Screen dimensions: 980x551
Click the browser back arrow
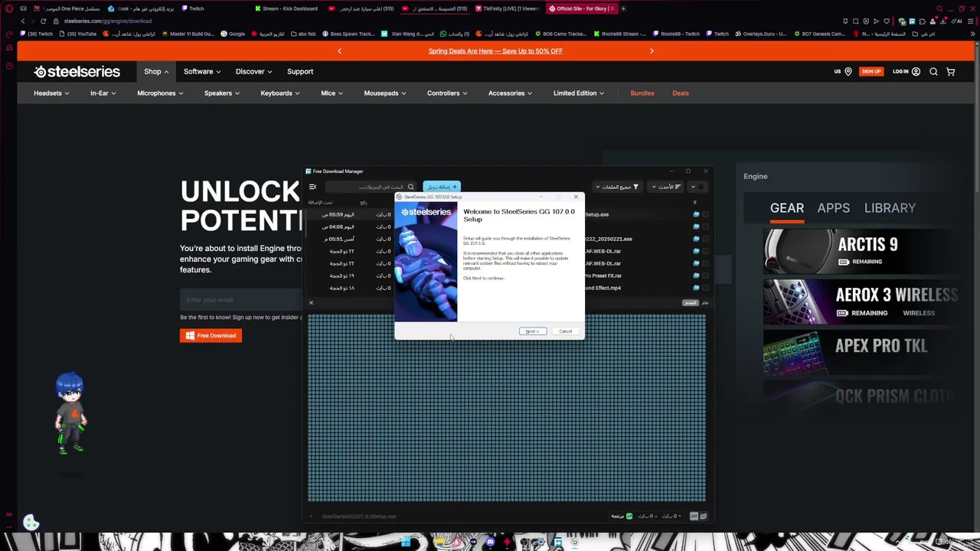pos(23,21)
